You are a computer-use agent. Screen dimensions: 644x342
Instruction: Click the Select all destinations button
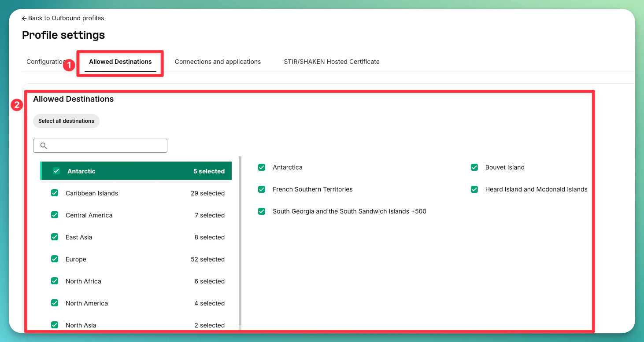tap(66, 121)
